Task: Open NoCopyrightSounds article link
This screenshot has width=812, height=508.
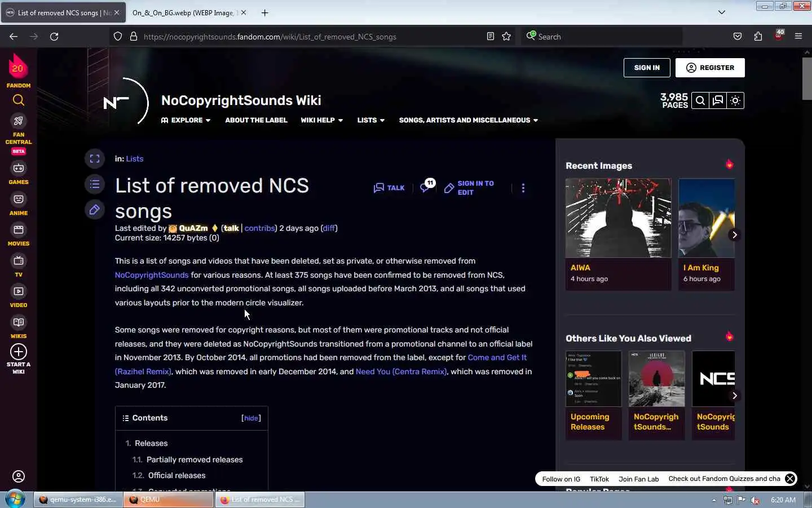Action: 152,275
